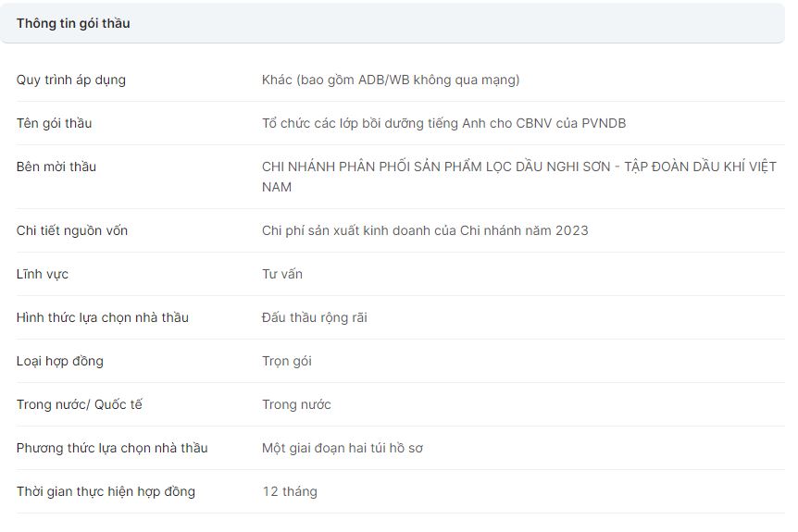798x532 pixels.
Task: Click the 'Loại hợp đồng' label
Action: [x=60, y=361]
